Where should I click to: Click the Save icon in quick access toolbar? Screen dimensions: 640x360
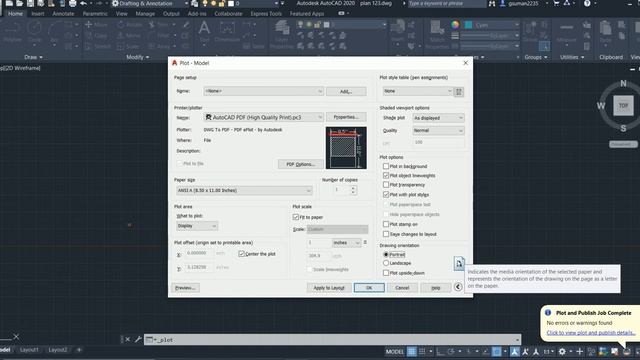(31, 4)
